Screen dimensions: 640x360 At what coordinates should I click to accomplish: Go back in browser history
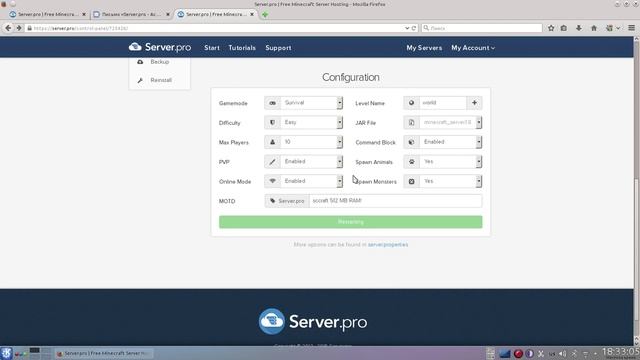8,28
